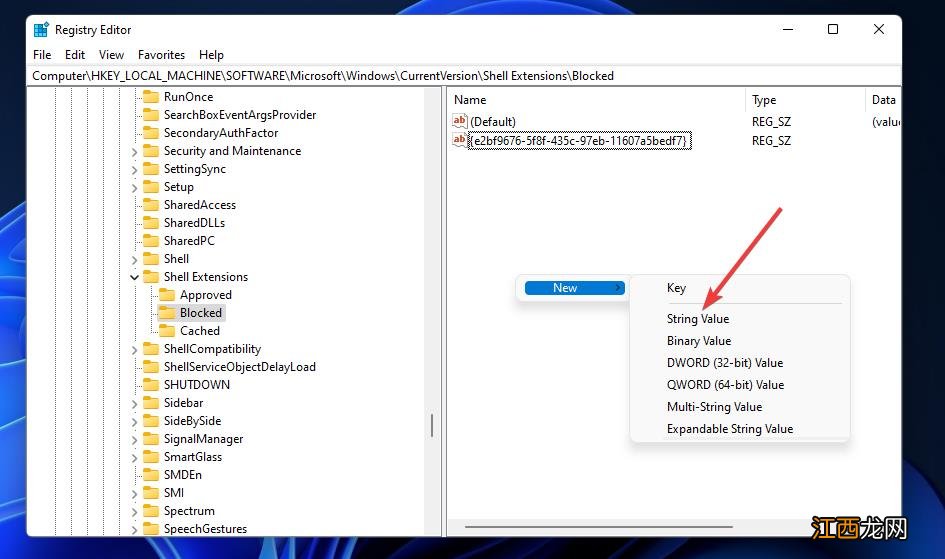This screenshot has width=945, height=559.
Task: Expand the ShellCompatibility key
Action: click(x=134, y=350)
